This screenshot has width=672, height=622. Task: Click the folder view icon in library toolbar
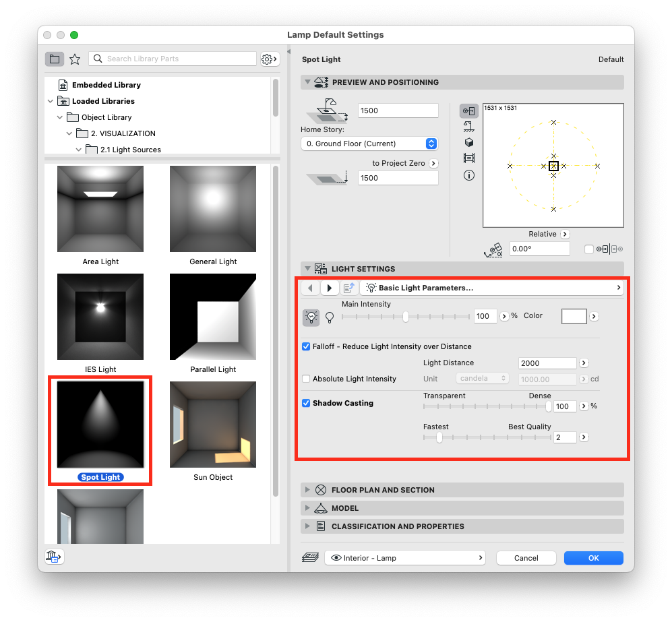point(55,59)
